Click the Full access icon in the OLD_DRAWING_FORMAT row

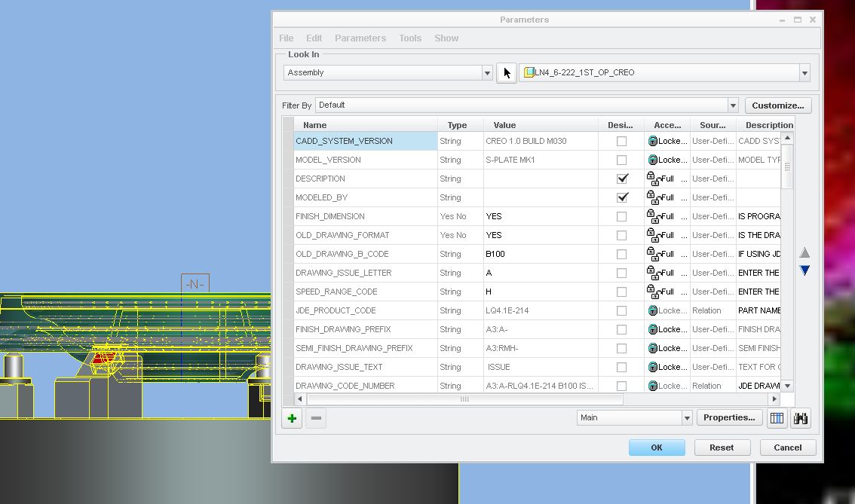coord(653,235)
